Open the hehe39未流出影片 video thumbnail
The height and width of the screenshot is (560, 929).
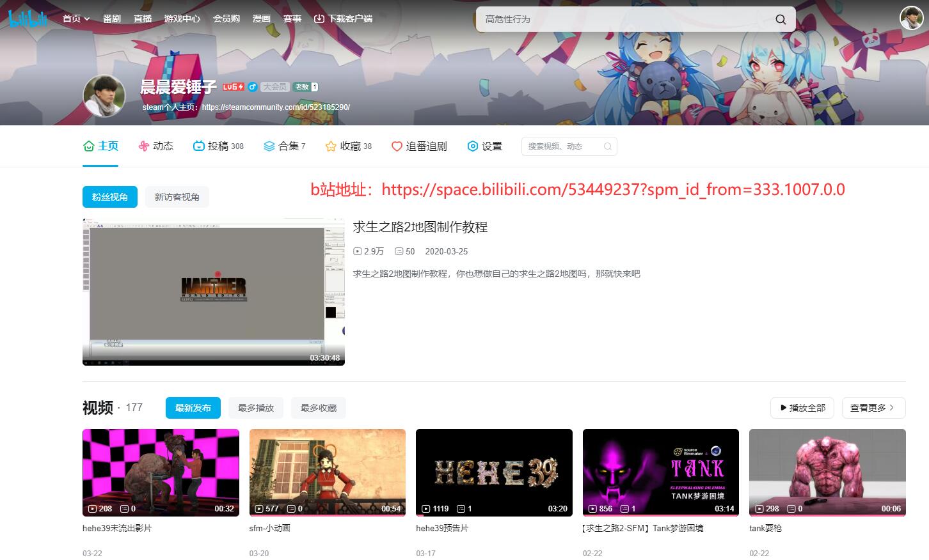(161, 472)
